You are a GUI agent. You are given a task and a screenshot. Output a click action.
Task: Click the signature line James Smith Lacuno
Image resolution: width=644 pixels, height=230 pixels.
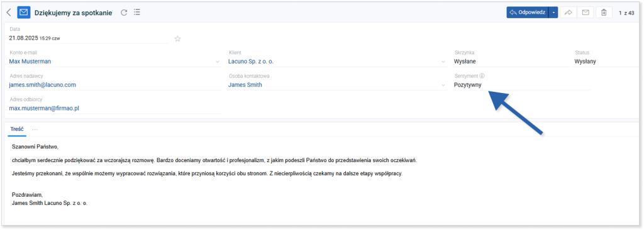coord(50,203)
